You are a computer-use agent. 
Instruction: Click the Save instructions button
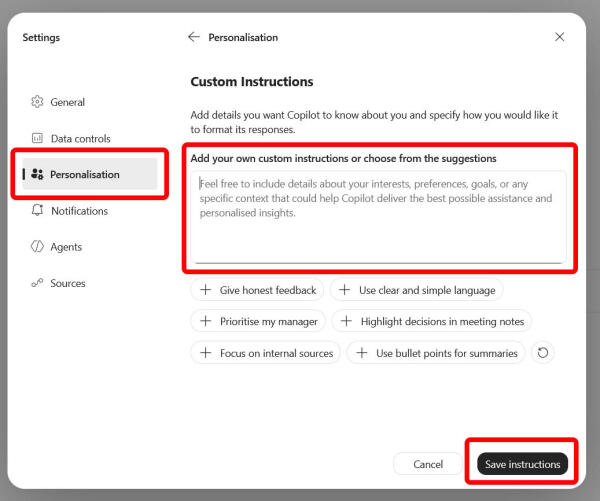click(x=522, y=464)
